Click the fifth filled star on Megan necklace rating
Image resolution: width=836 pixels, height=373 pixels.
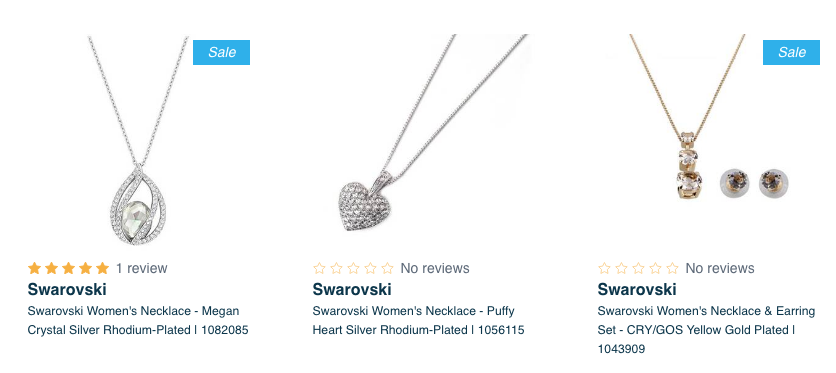pyautogui.click(x=102, y=268)
